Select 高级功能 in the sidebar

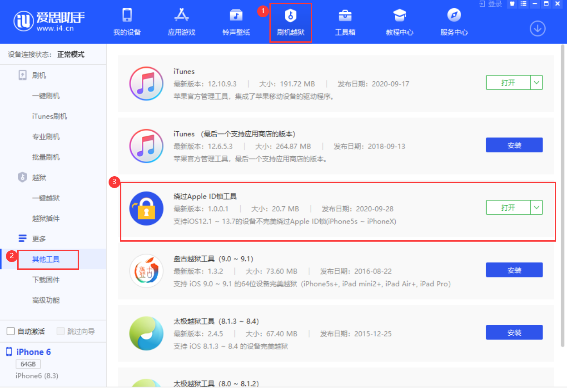tap(45, 300)
